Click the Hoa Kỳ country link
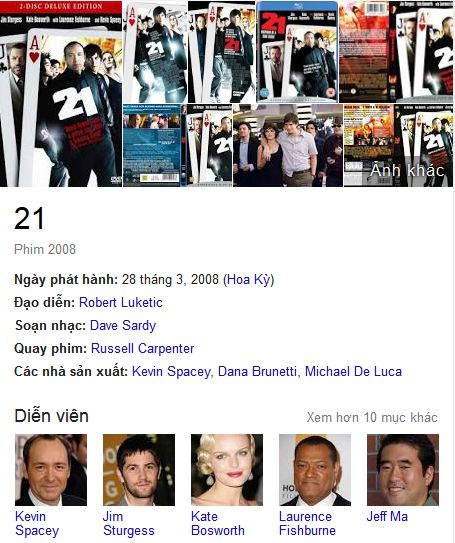Screen dimensions: 455x543 [249, 279]
